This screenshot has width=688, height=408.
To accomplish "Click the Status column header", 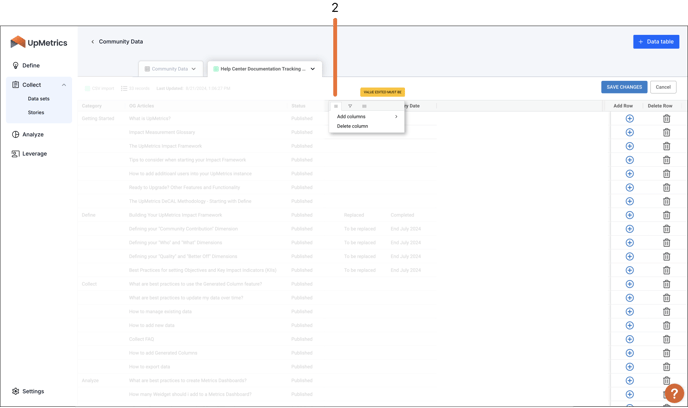I will [x=298, y=106].
